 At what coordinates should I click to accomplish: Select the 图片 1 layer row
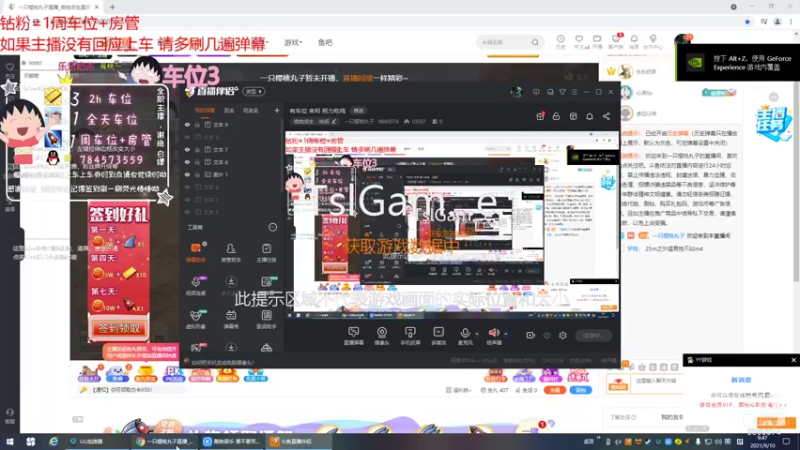coord(232,174)
